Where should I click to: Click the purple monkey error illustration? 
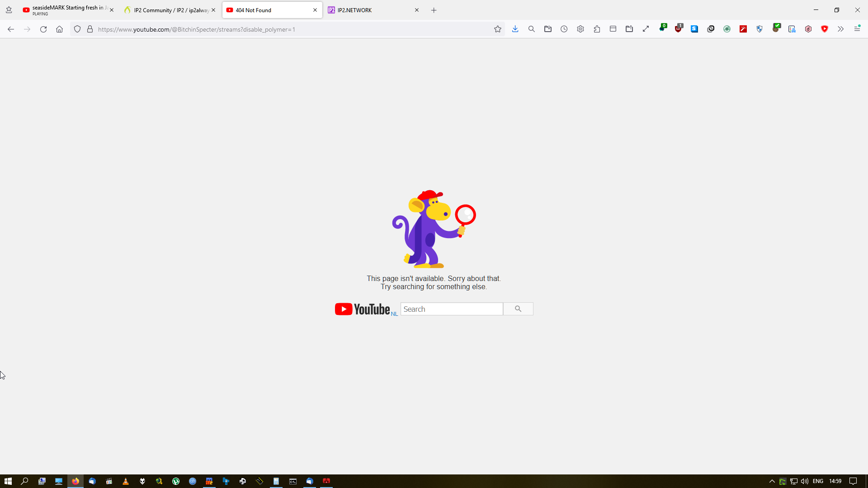(x=434, y=229)
